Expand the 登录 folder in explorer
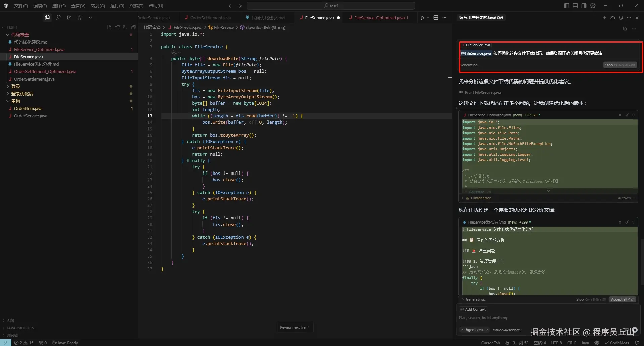 [x=16, y=86]
